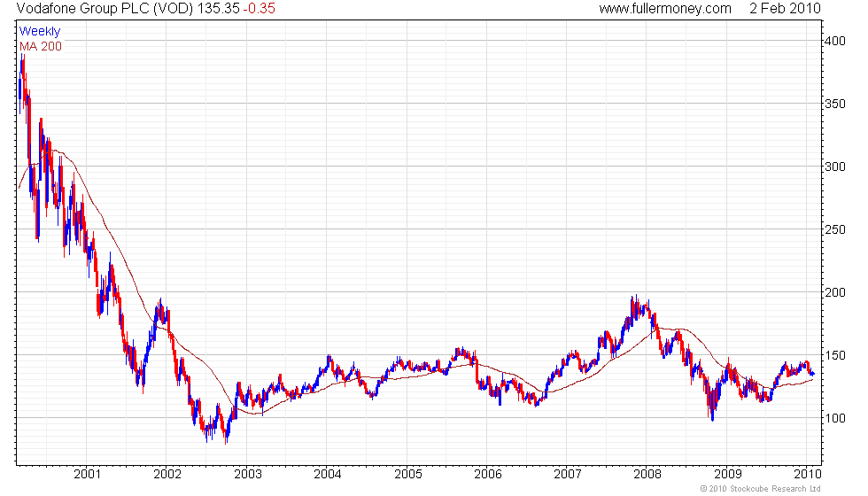Viewport: 868px width, 496px height.
Task: Click the 150 y-axis label
Action: [834, 355]
